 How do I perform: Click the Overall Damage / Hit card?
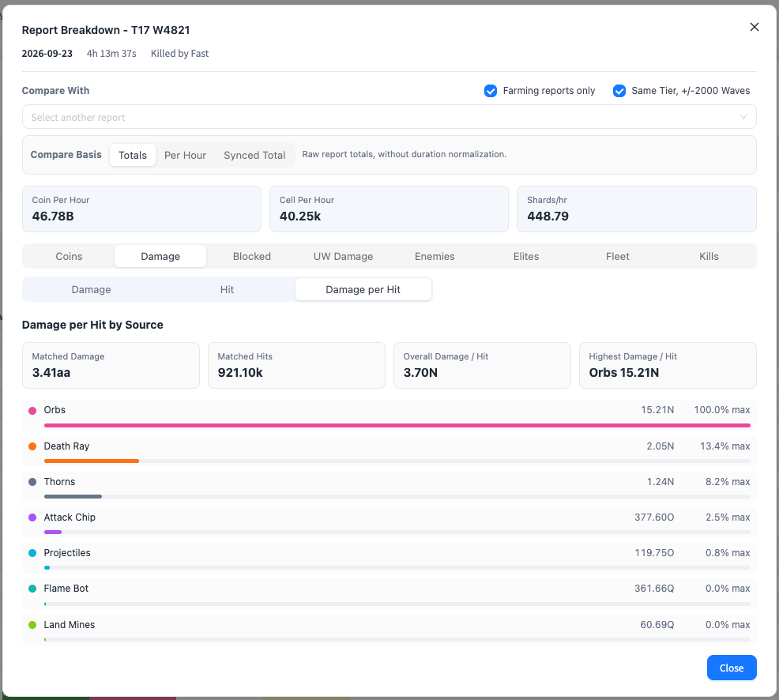pyautogui.click(x=482, y=365)
